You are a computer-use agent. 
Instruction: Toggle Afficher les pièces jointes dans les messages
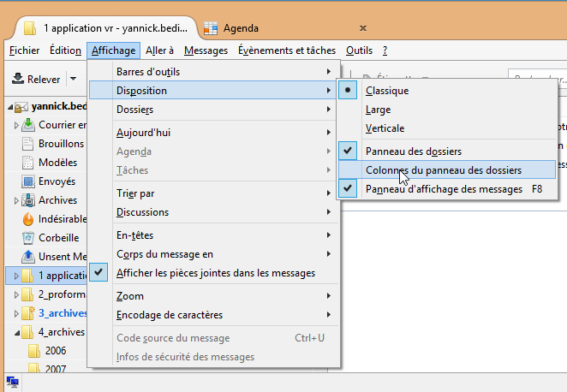click(215, 273)
